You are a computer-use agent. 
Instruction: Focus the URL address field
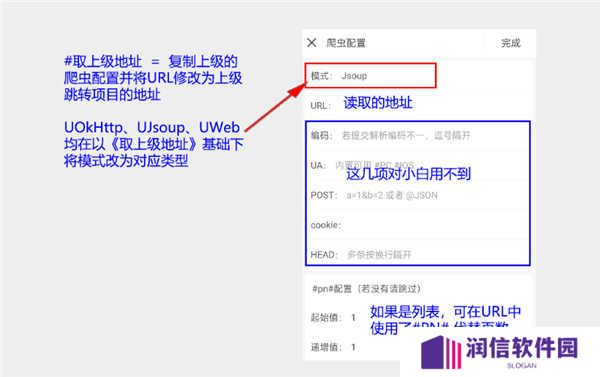click(419, 105)
